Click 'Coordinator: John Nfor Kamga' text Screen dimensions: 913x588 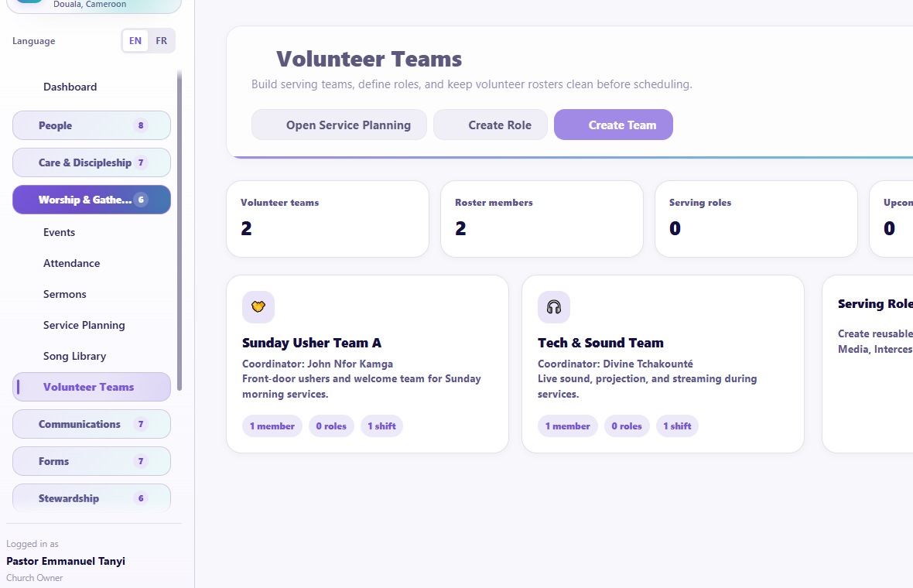point(317,364)
